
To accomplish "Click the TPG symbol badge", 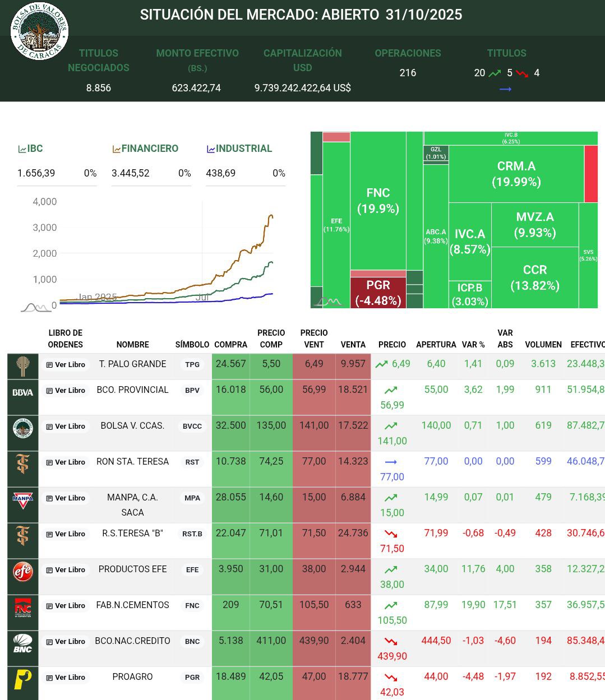I will pos(192,365).
